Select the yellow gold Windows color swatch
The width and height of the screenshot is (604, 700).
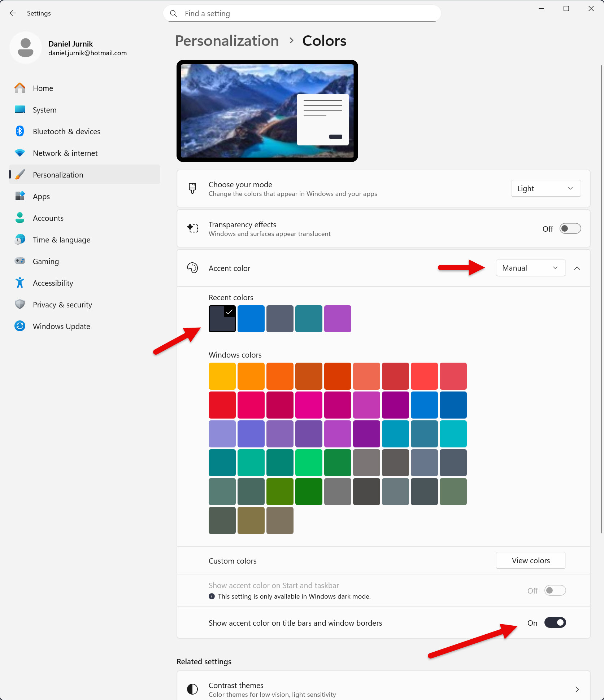tap(222, 376)
